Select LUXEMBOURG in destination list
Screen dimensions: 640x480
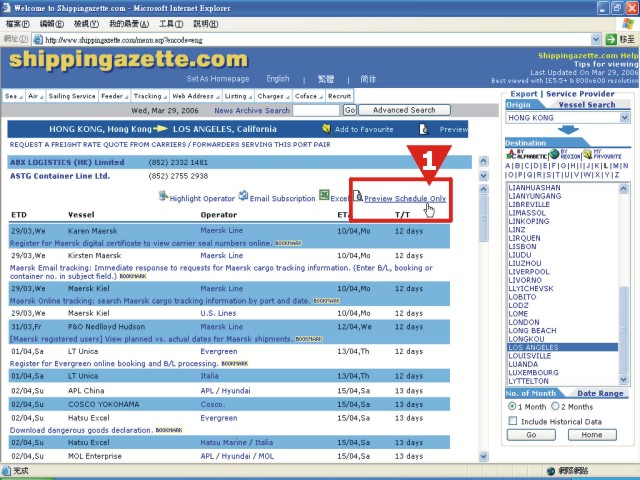534,372
